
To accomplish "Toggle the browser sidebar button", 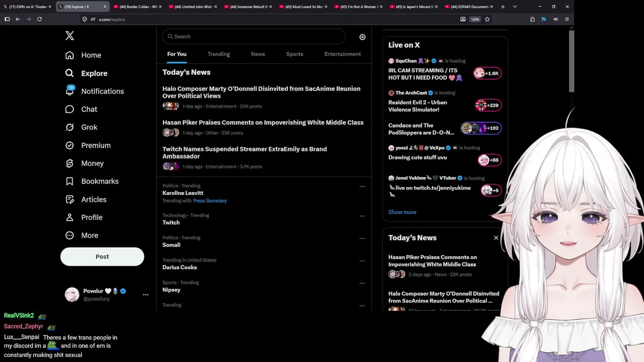I will point(7,19).
